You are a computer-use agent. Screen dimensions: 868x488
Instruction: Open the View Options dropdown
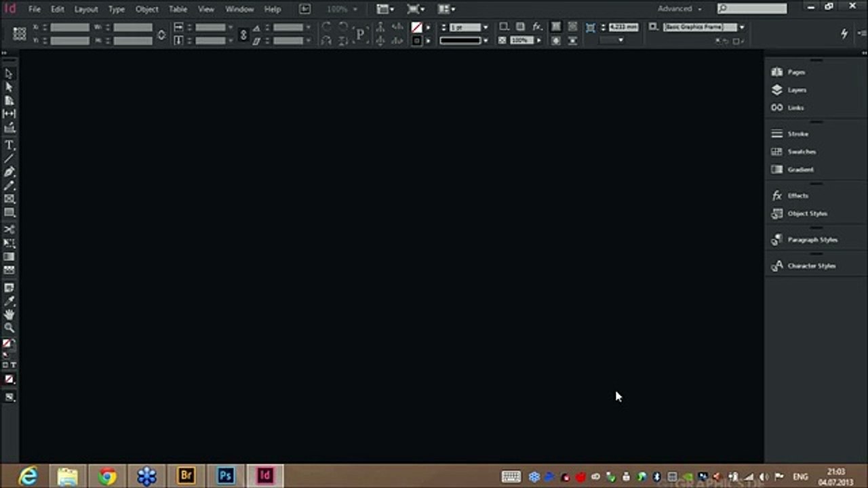click(385, 9)
